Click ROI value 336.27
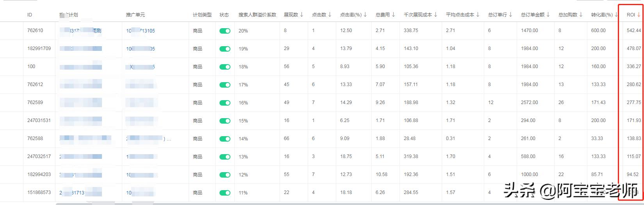 click(634, 67)
